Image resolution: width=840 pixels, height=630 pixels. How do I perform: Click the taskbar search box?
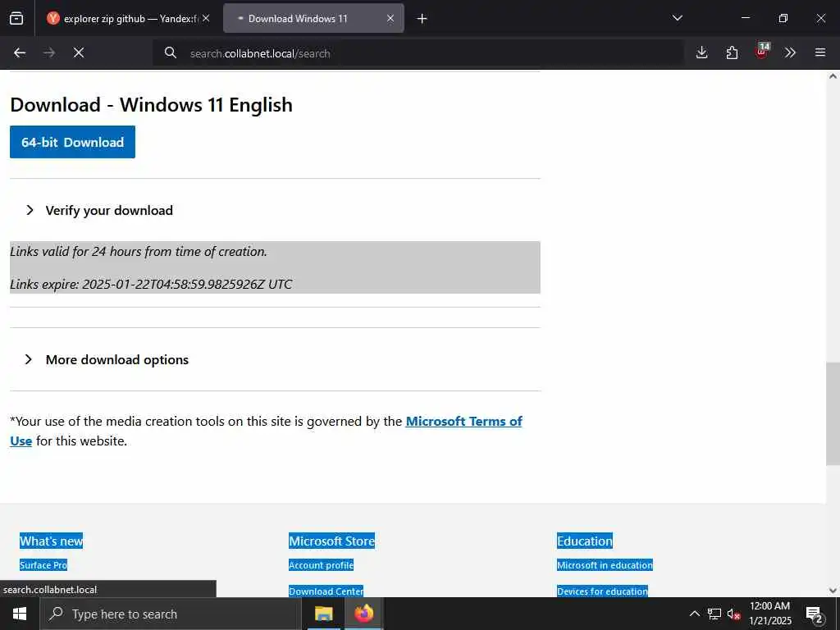(x=171, y=614)
